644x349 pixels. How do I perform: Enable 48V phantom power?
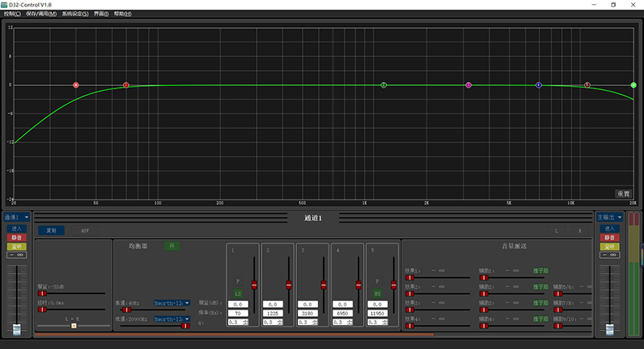[85, 230]
